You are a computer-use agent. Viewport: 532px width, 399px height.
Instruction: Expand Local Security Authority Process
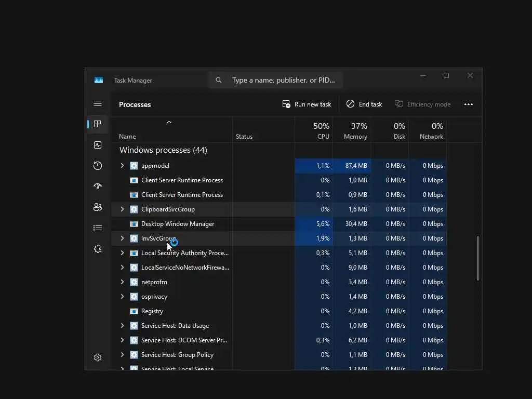click(x=123, y=253)
